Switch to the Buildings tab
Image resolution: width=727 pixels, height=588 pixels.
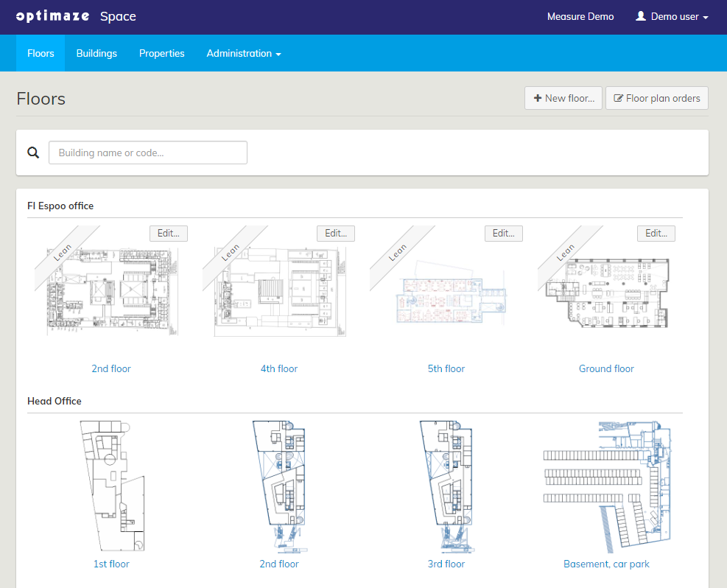(x=96, y=53)
